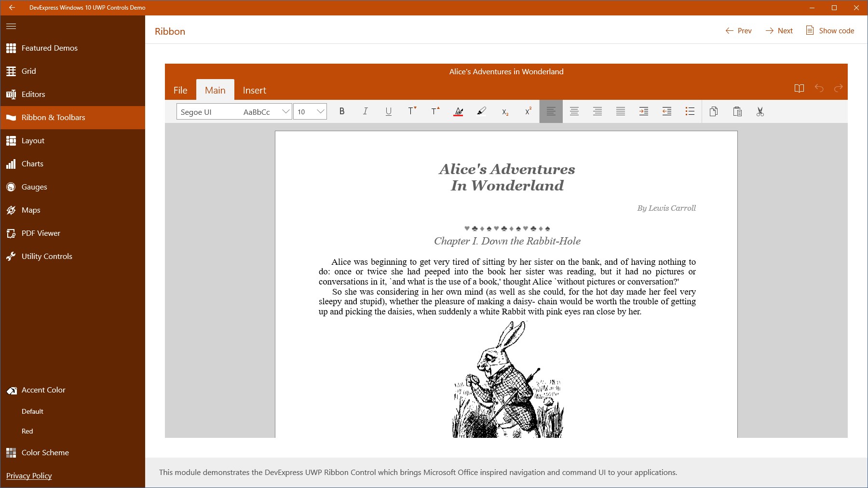The height and width of the screenshot is (488, 868).
Task: Click the White Rabbit illustration in the document
Action: pyautogui.click(x=507, y=380)
